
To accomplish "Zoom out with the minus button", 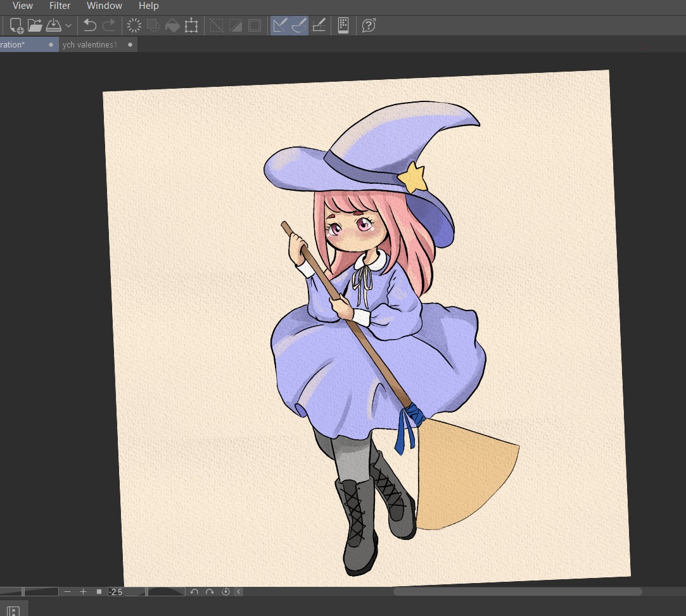I will [68, 592].
